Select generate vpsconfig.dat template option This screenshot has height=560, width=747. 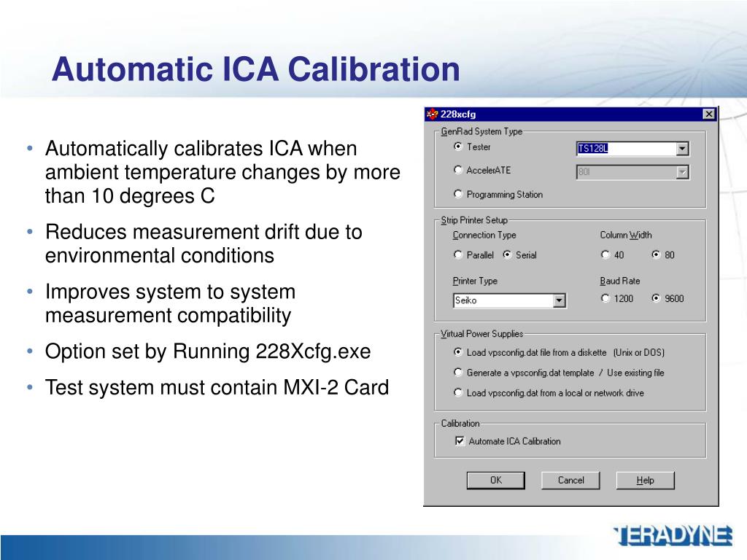[x=458, y=373]
